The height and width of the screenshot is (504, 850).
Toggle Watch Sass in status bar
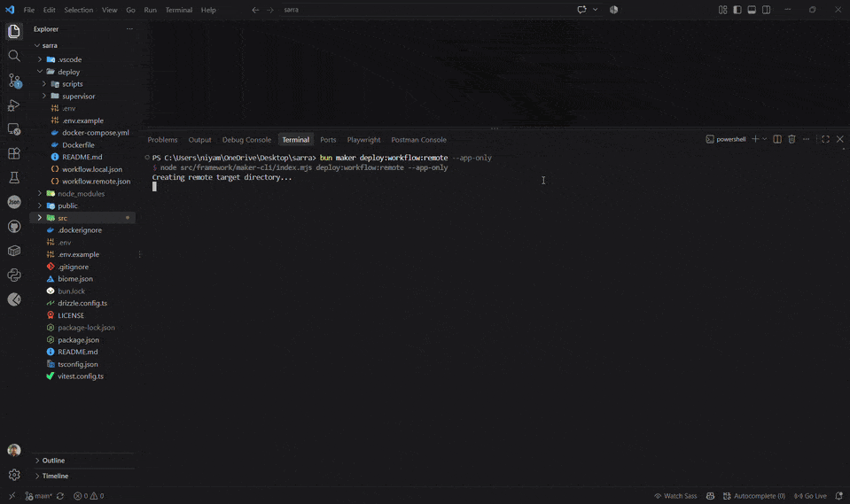pos(675,496)
